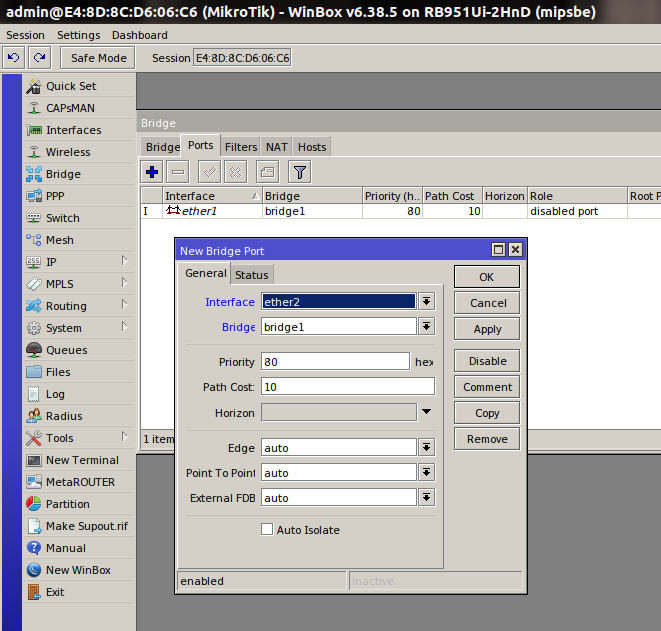Toggle Safe Mode
The width and height of the screenshot is (661, 631).
point(98,58)
